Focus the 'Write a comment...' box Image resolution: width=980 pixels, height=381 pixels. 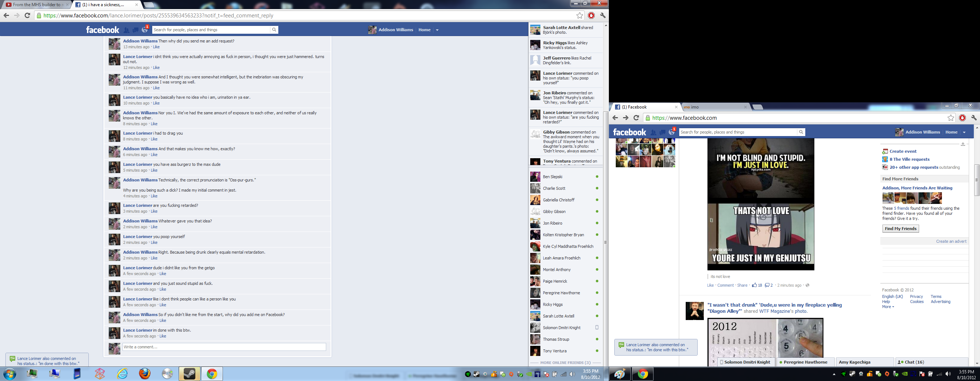point(224,347)
